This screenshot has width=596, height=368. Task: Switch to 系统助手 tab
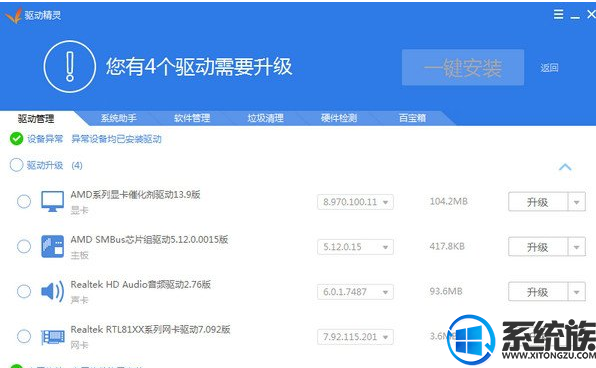tap(119, 118)
